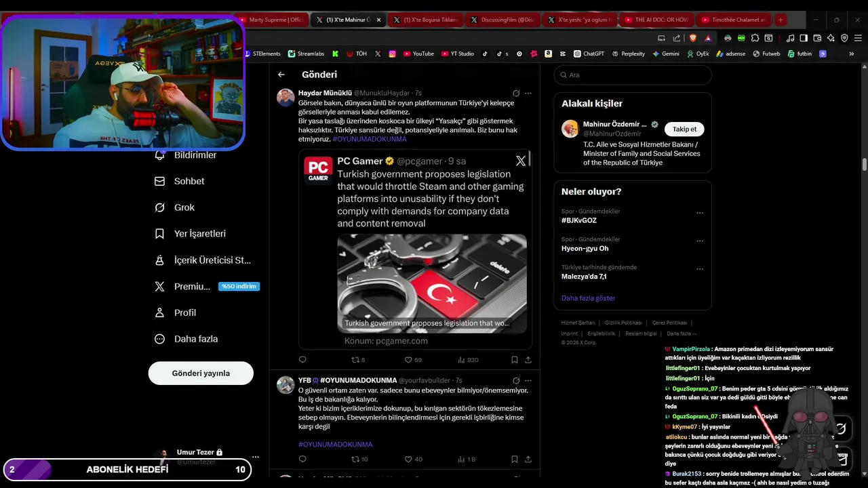Click Grok icon on YFB's post

[516, 381]
